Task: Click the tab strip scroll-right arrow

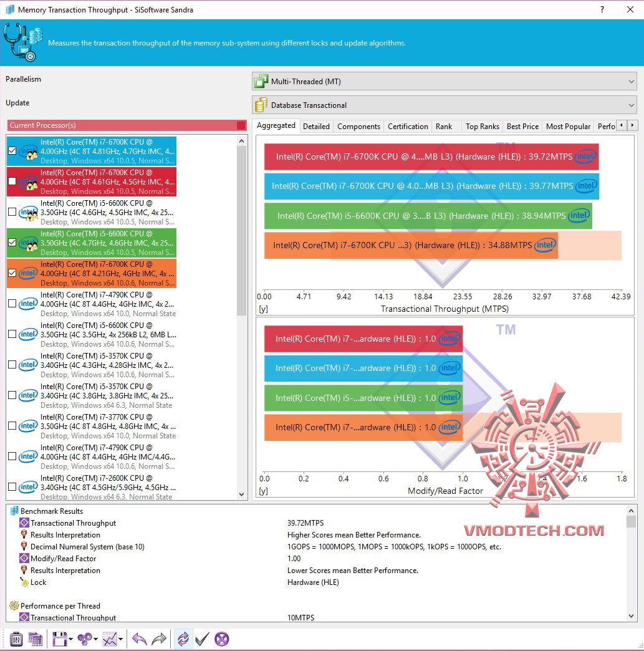Action: click(632, 125)
